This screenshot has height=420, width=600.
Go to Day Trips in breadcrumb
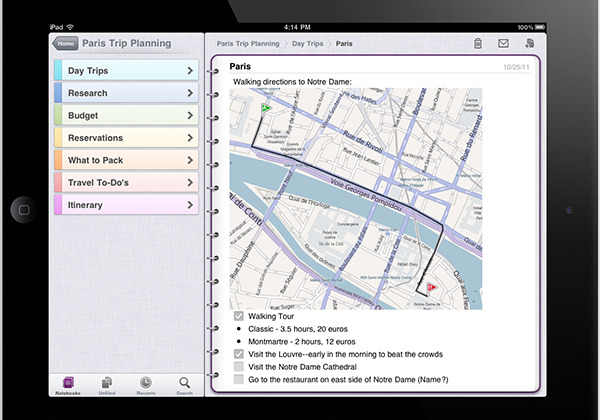coord(308,44)
